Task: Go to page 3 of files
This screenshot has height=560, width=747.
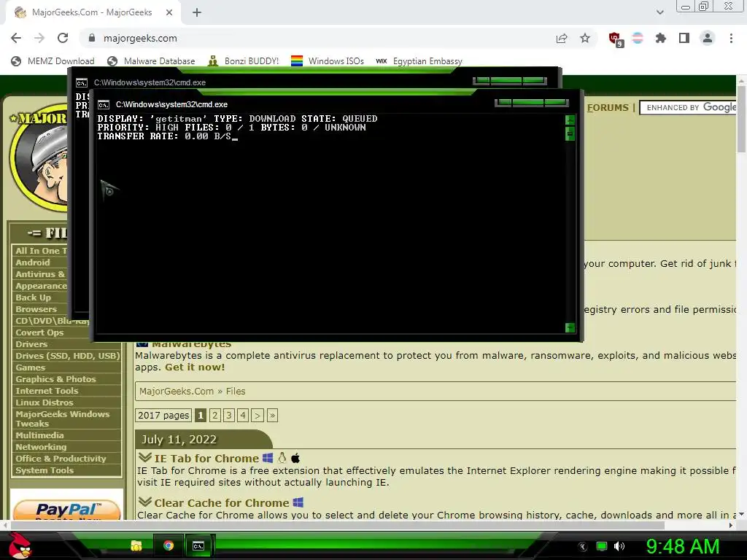Action: tap(228, 415)
